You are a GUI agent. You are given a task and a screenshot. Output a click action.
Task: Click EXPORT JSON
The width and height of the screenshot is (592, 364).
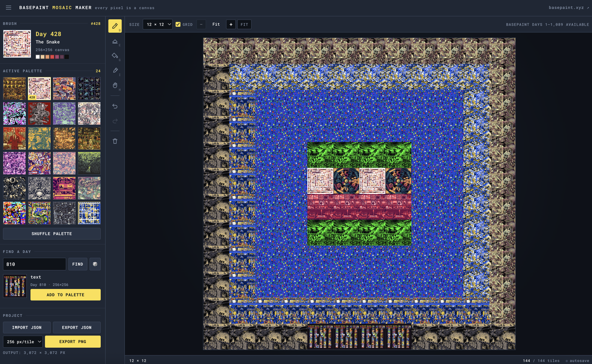[77, 328]
